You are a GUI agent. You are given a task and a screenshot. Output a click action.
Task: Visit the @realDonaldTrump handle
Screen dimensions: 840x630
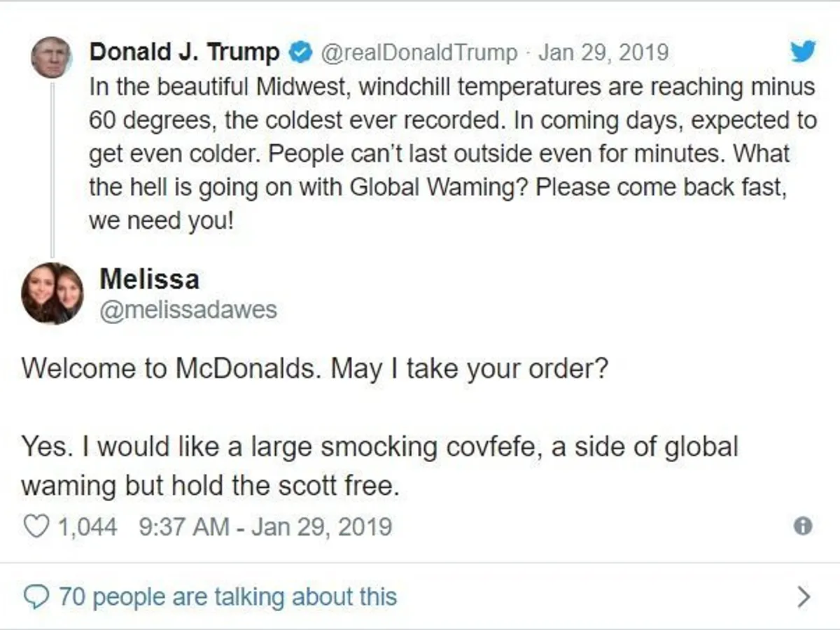419,52
